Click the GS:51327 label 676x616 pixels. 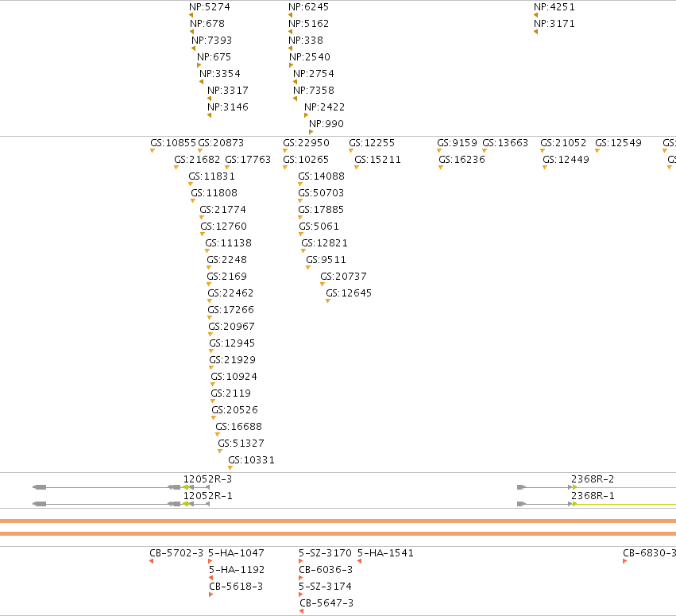click(x=241, y=444)
